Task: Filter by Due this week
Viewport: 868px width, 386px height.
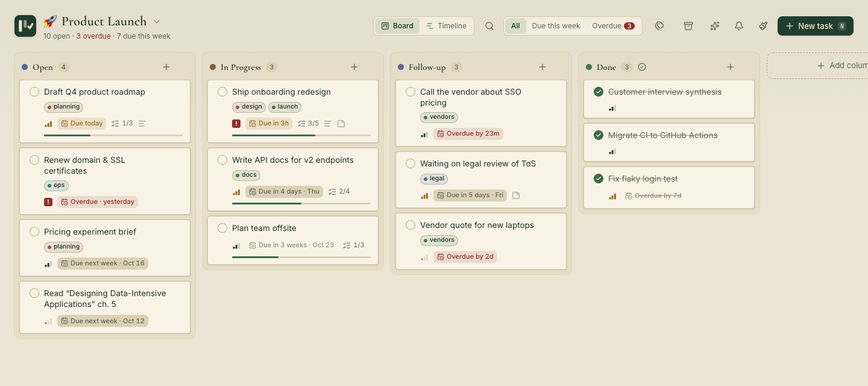Action: (556, 26)
